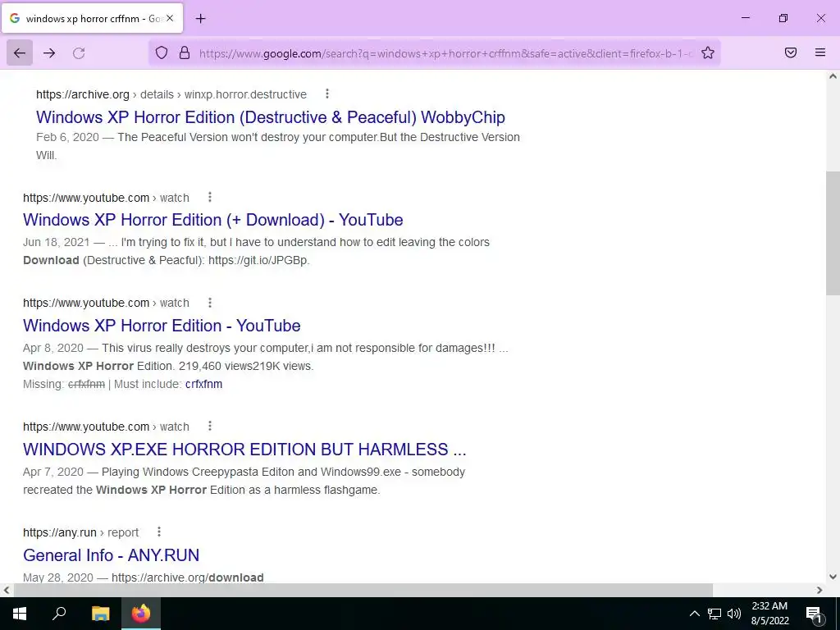The height and width of the screenshot is (630, 840).
Task: Open 'Windows XP Horror Edition - YouTube' result
Action: point(162,326)
